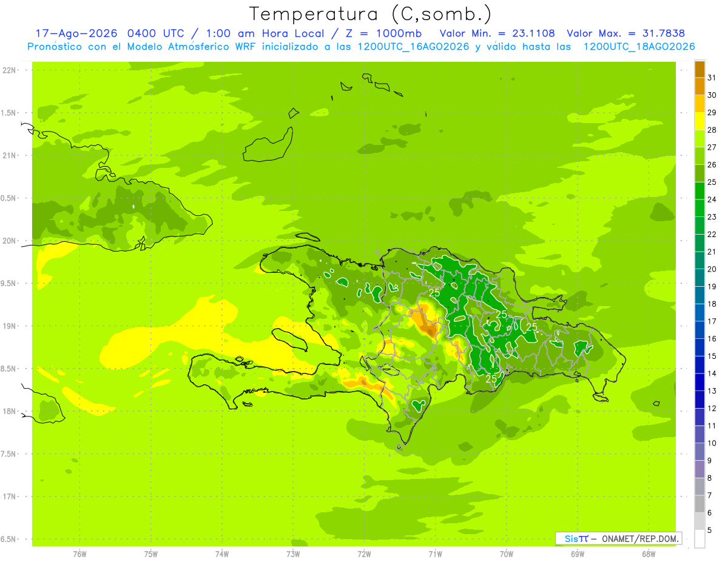728x562 pixels.
Task: Click legend label 31
Action: pos(712,78)
